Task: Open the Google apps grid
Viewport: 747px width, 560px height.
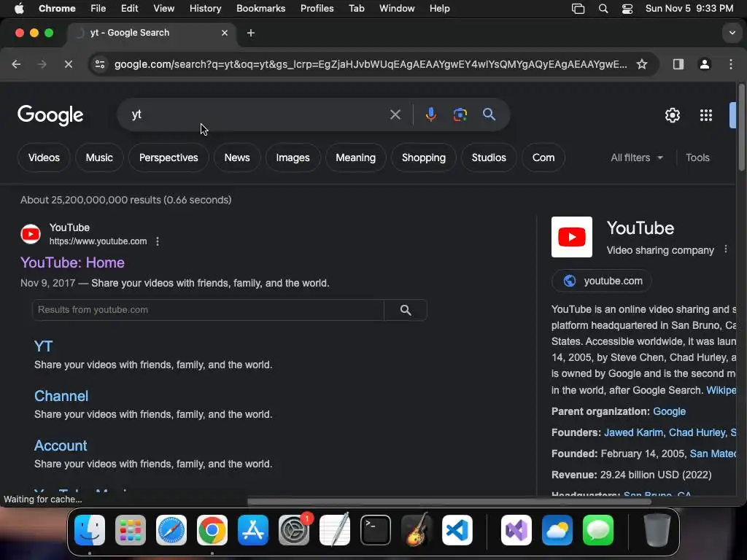Action: pyautogui.click(x=705, y=114)
